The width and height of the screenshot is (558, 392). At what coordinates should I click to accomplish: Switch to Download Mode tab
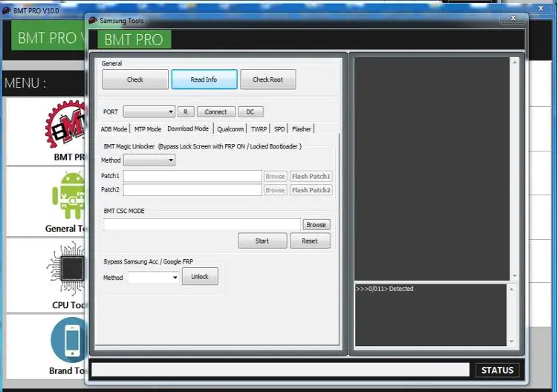188,128
